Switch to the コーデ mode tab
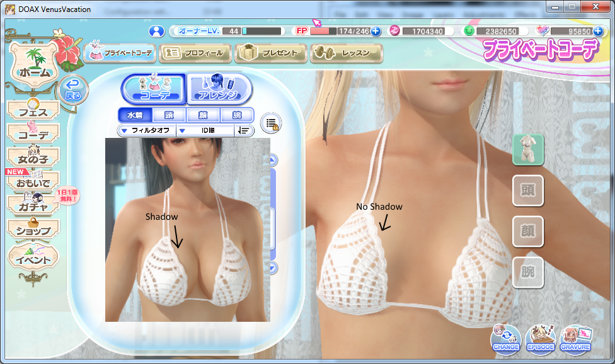The height and width of the screenshot is (364, 615). tap(154, 89)
